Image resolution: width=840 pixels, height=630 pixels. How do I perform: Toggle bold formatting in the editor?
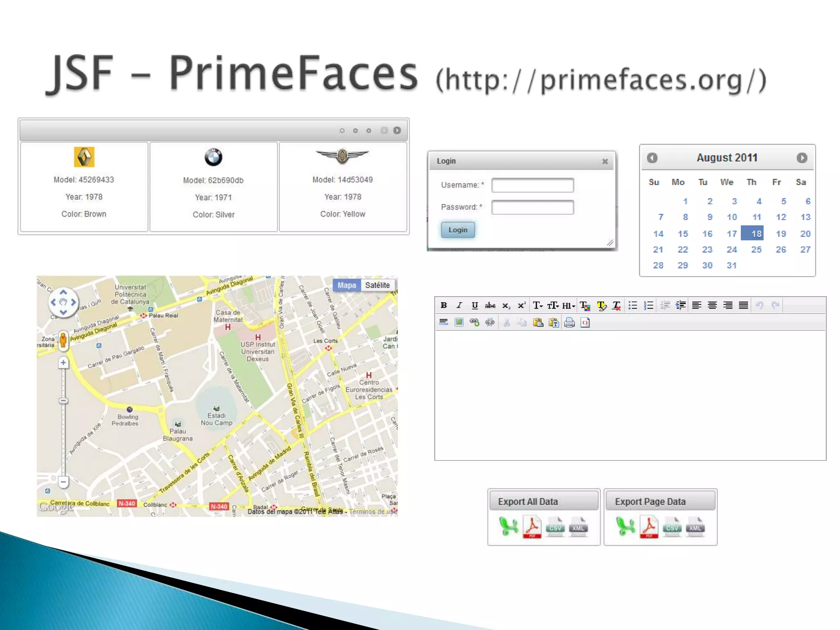point(443,305)
